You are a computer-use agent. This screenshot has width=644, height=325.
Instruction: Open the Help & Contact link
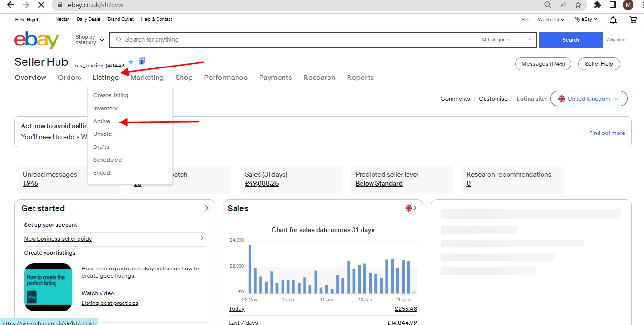point(157,19)
